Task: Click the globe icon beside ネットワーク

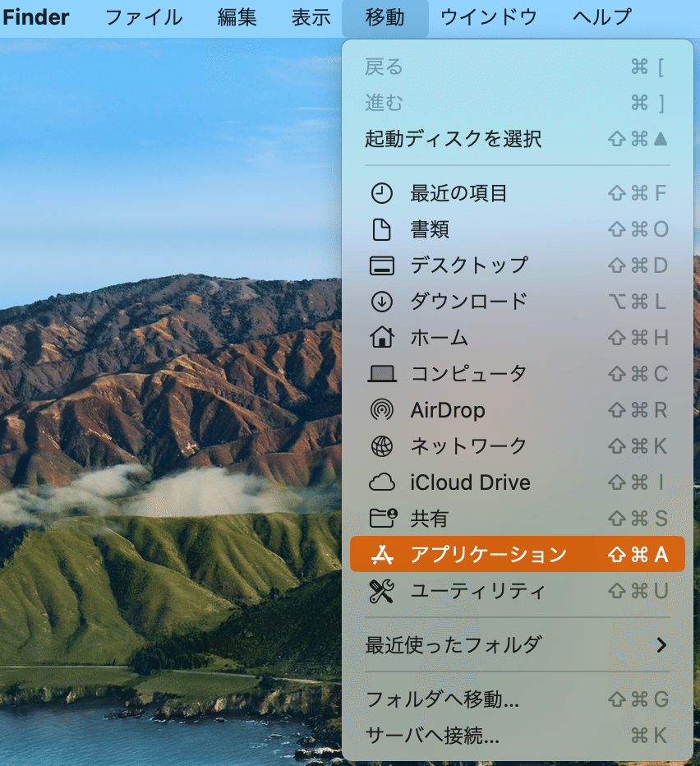Action: point(381,446)
